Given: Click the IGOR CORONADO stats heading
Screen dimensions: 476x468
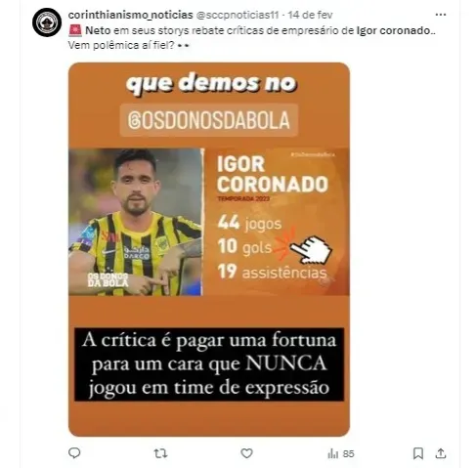Looking at the screenshot, I should pyautogui.click(x=273, y=174).
